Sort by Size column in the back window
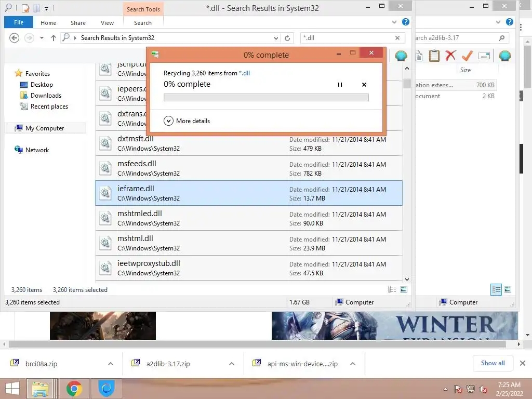The width and height of the screenshot is (532, 399). [x=465, y=70]
